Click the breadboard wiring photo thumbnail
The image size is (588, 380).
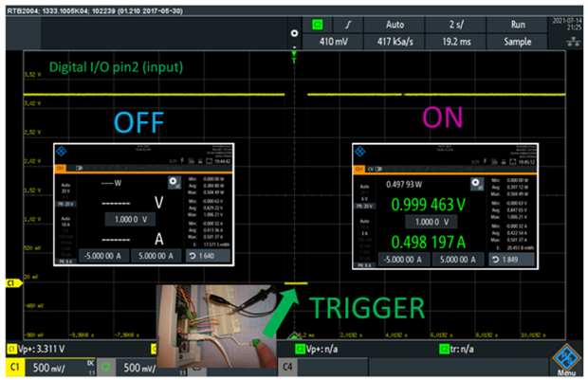pos(216,326)
